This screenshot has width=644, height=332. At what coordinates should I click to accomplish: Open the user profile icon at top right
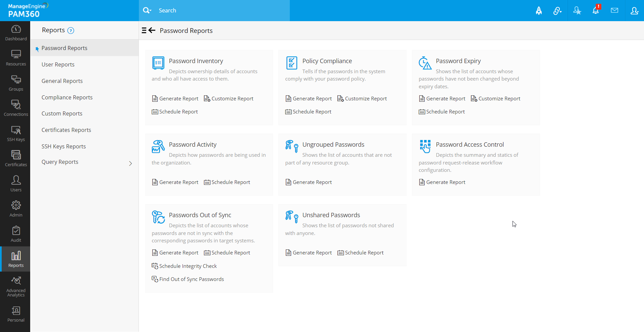634,11
